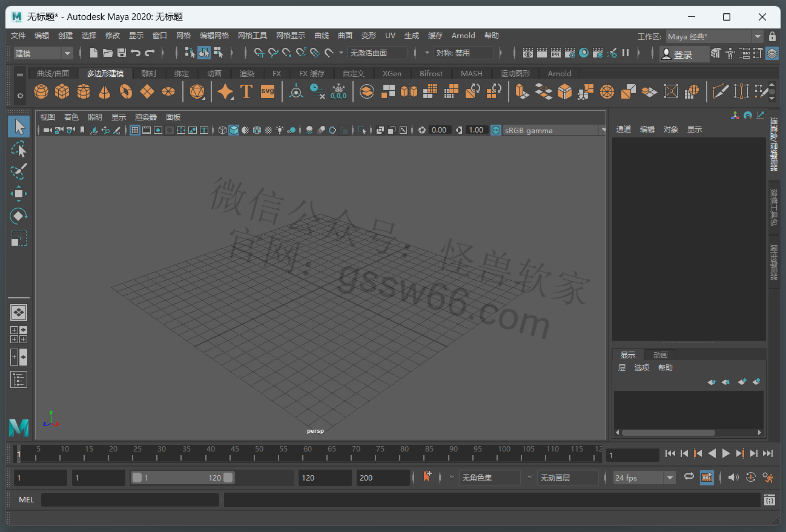
Task: Create a polygon cylinder from the shelf
Action: (84, 91)
